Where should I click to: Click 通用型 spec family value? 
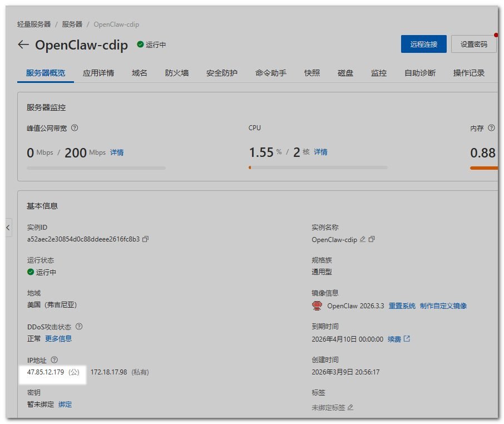point(322,272)
